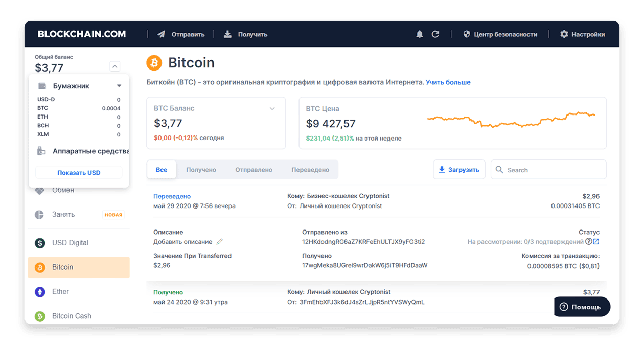
Task: Switch to the Получено tab
Action: tap(201, 170)
